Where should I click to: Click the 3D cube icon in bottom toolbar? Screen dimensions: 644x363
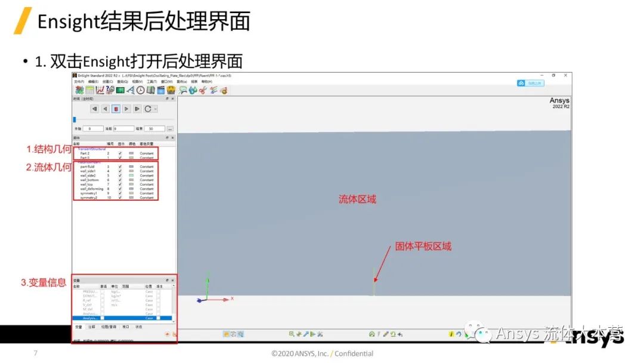pyautogui.click(x=233, y=334)
